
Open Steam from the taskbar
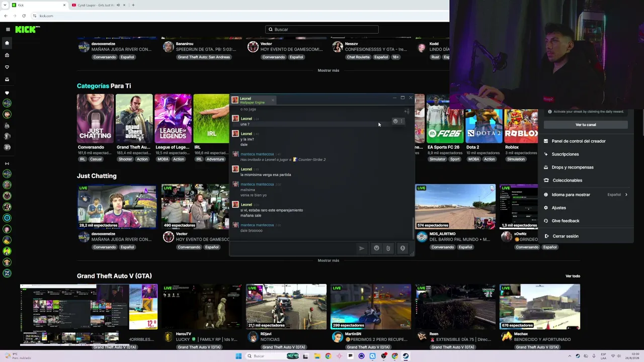(x=406, y=356)
